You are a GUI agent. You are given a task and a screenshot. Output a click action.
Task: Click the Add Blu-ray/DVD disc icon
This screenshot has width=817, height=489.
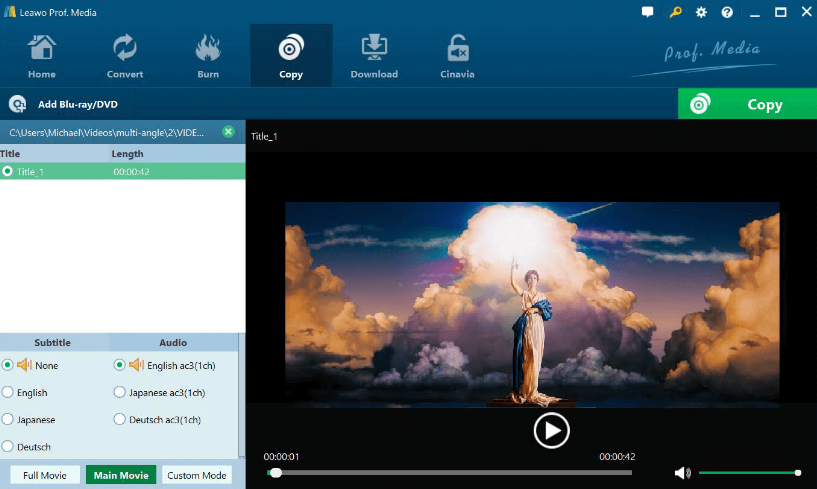click(x=17, y=104)
